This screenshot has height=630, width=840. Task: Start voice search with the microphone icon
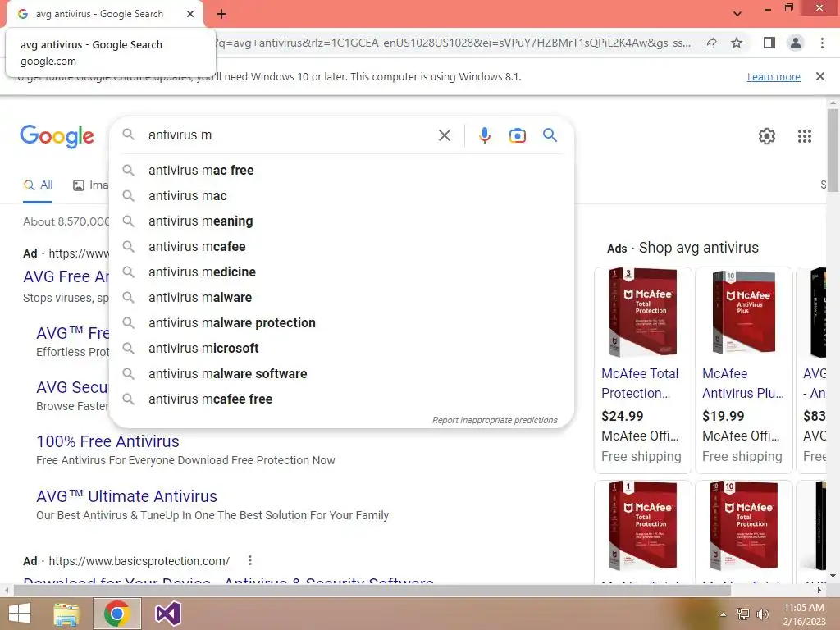pos(484,135)
